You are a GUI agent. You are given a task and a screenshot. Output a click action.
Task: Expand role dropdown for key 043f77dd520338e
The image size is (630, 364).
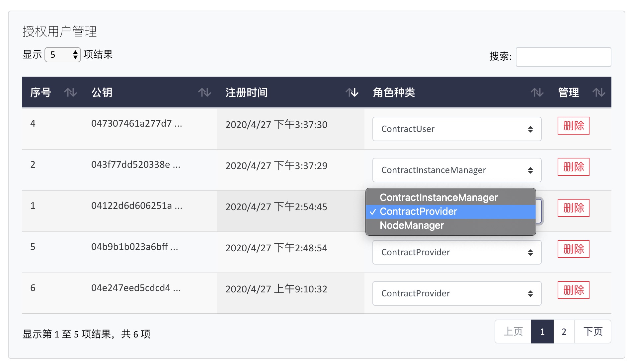[457, 170]
